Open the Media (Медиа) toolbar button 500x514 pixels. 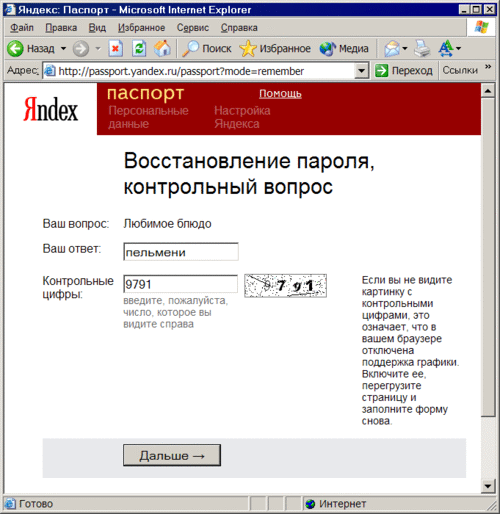[344, 49]
